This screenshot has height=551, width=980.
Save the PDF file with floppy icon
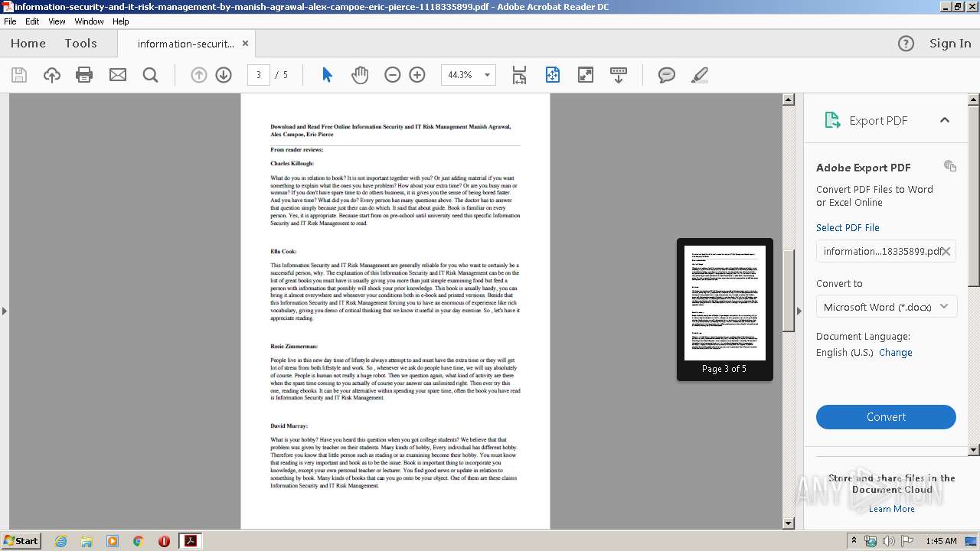pos(19,75)
